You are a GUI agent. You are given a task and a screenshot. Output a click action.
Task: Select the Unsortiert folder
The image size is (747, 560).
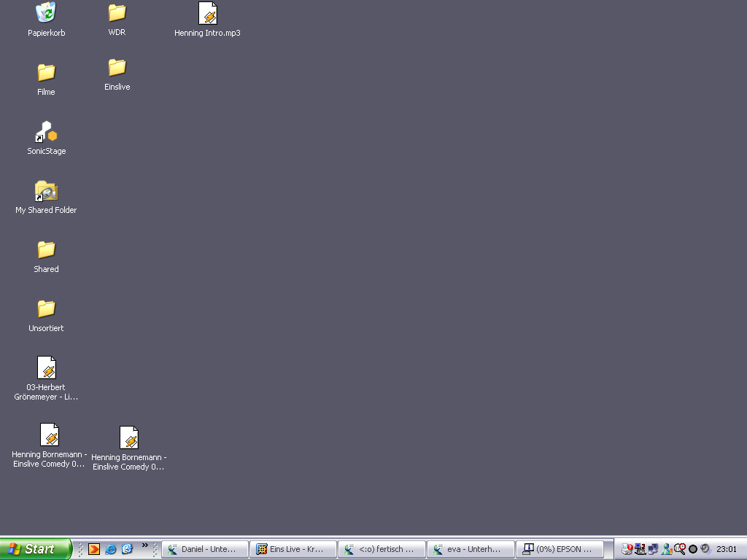click(46, 308)
